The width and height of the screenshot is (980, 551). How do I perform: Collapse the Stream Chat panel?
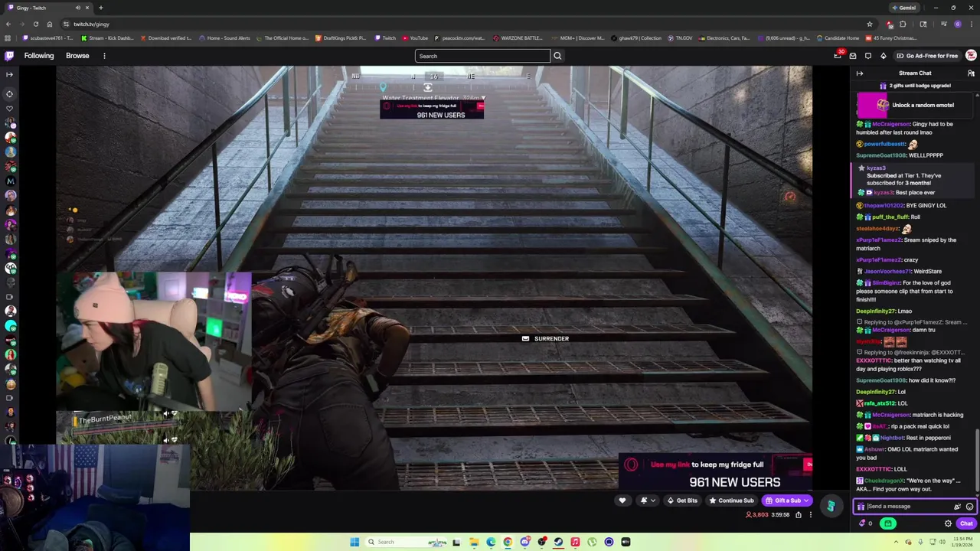pyautogui.click(x=860, y=73)
